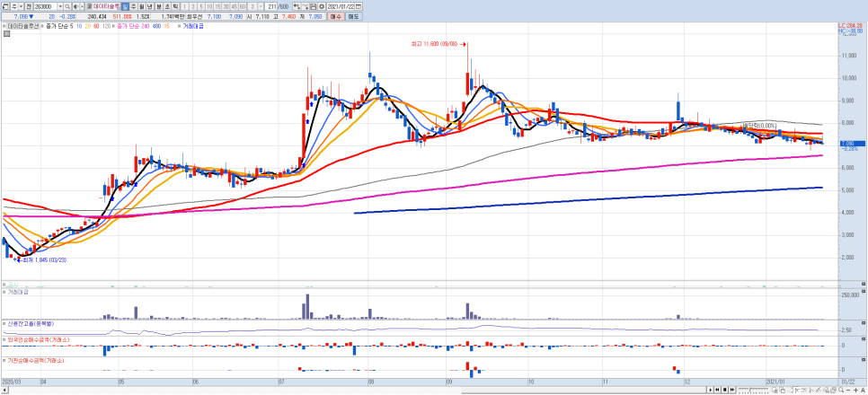The height and width of the screenshot is (395, 868).
Task: Click the 최고 11,600 (09/08) high marker
Action: click(438, 44)
